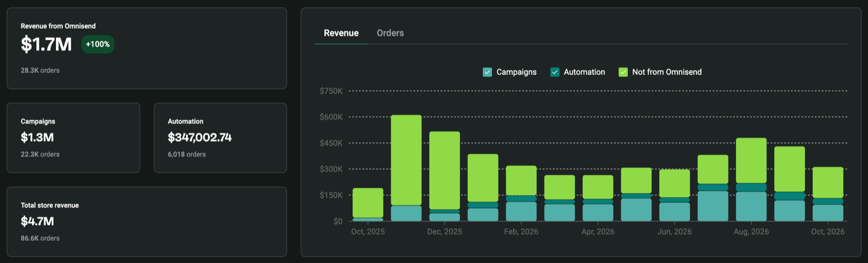Click the Dec, 2025 chart bar

point(444,176)
